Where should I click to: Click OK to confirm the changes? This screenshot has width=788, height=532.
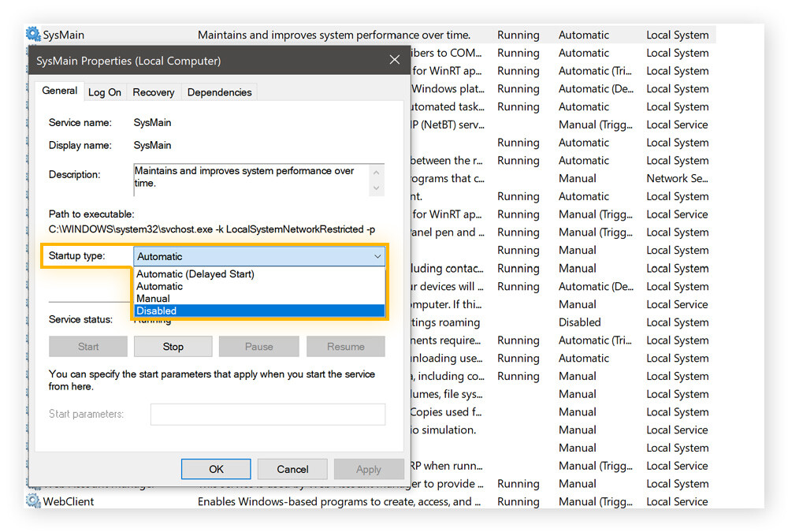[x=215, y=467]
